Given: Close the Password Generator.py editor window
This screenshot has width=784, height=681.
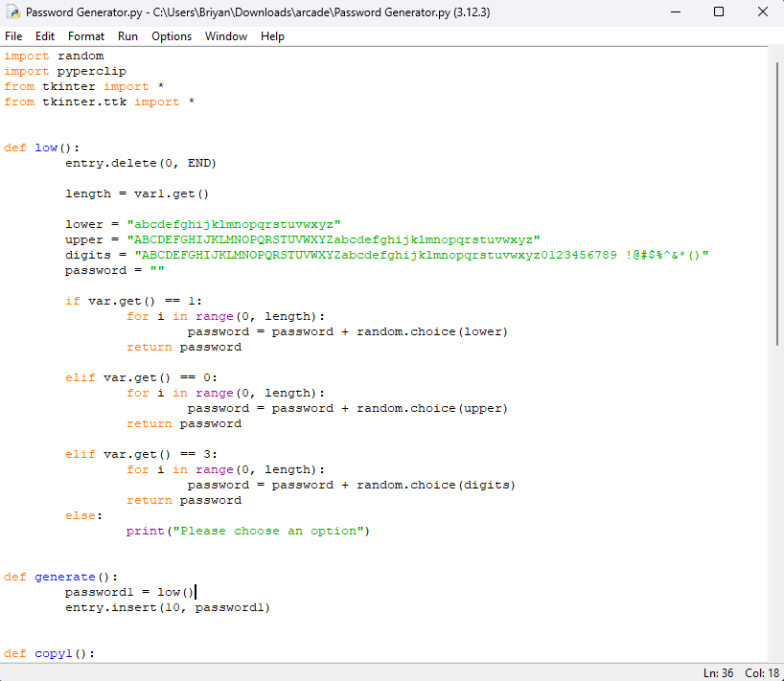Looking at the screenshot, I should [x=763, y=12].
